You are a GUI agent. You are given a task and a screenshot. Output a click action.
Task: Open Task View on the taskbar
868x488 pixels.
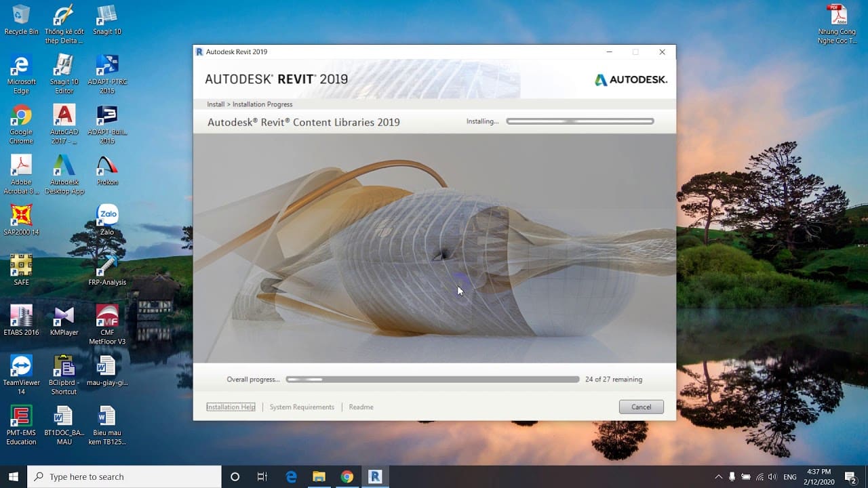pos(262,476)
